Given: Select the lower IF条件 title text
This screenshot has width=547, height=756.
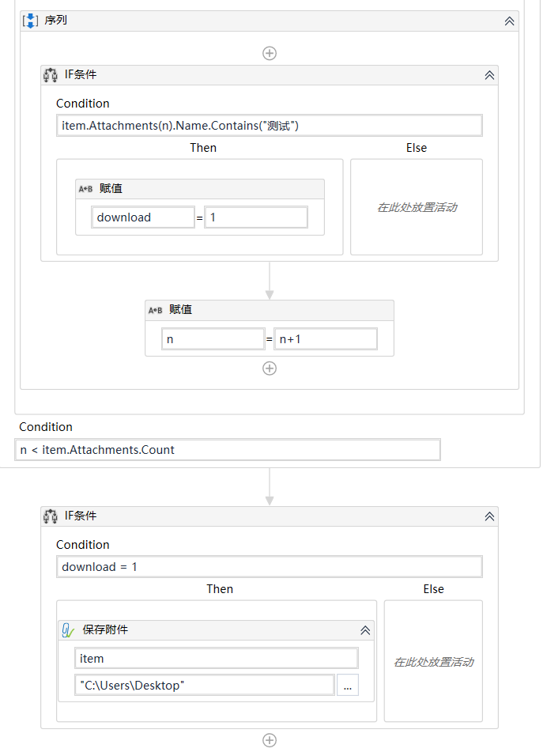Looking at the screenshot, I should pyautogui.click(x=81, y=516).
